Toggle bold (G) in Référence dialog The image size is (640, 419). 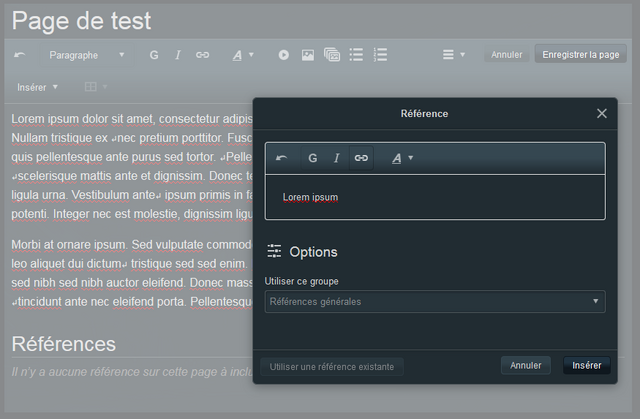(313, 158)
